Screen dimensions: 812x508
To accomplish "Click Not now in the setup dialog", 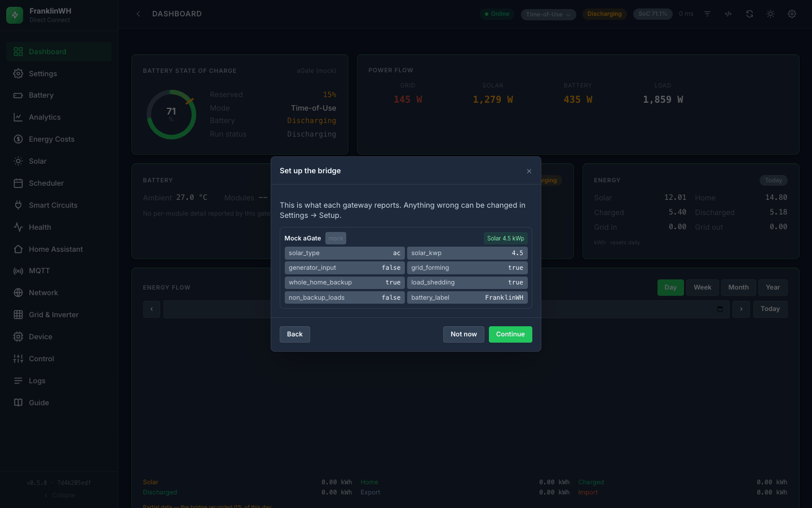I will 464,334.
